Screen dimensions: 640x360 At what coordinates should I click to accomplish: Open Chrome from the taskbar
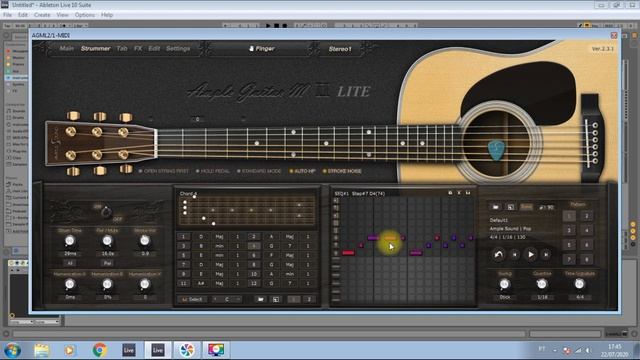pyautogui.click(x=100, y=350)
